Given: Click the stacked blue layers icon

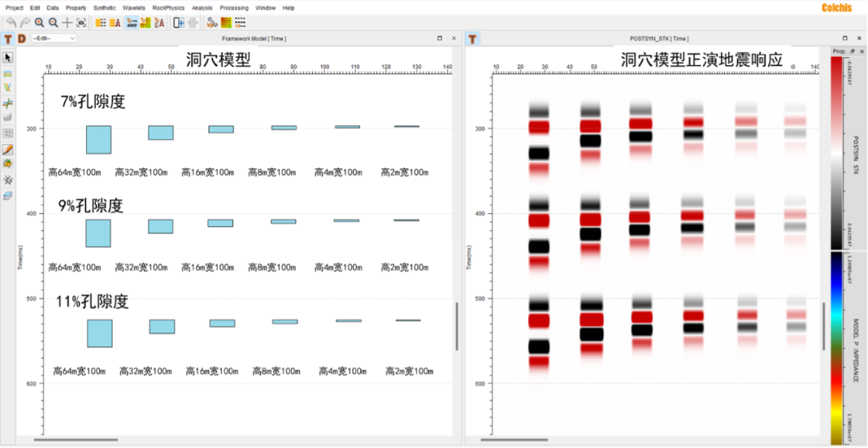Looking at the screenshot, I should (8, 196).
